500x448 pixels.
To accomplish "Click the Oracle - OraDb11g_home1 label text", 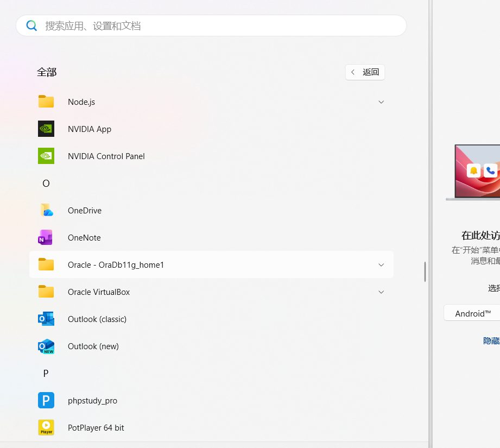I will (116, 265).
